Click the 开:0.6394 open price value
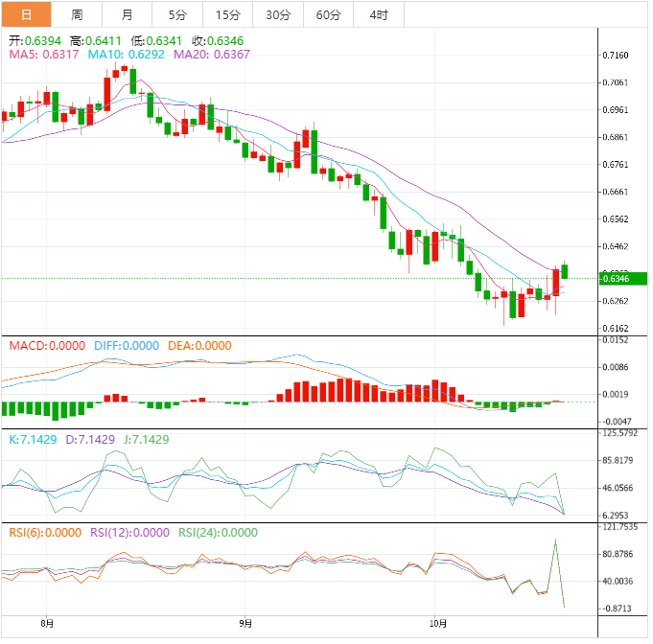Screen dimensions: 653x644 coord(35,41)
